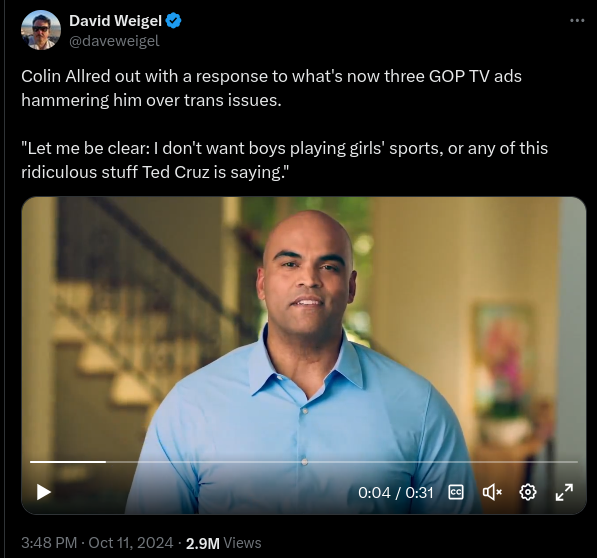Click the Oct 11, 2024 date text
This screenshot has width=597, height=558.
(131, 543)
